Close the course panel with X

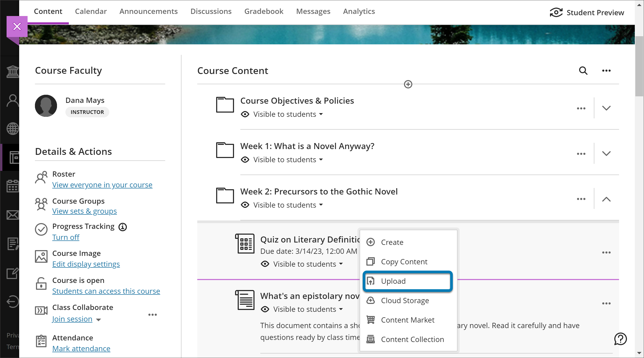17,27
